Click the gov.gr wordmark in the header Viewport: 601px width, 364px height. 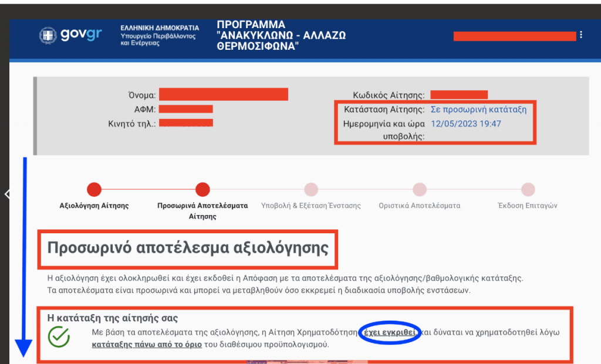coord(80,35)
